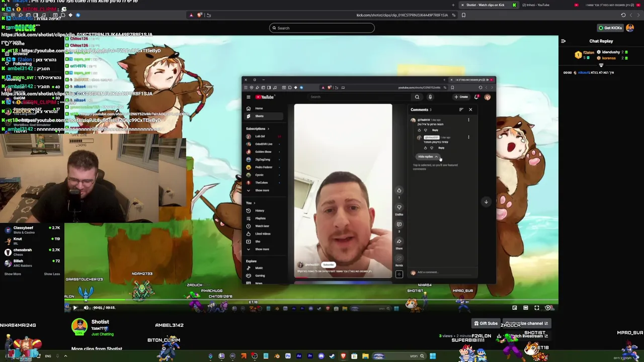Screen dimensions: 644x362
Task: Share the YouTube Short
Action: pyautogui.click(x=399, y=241)
